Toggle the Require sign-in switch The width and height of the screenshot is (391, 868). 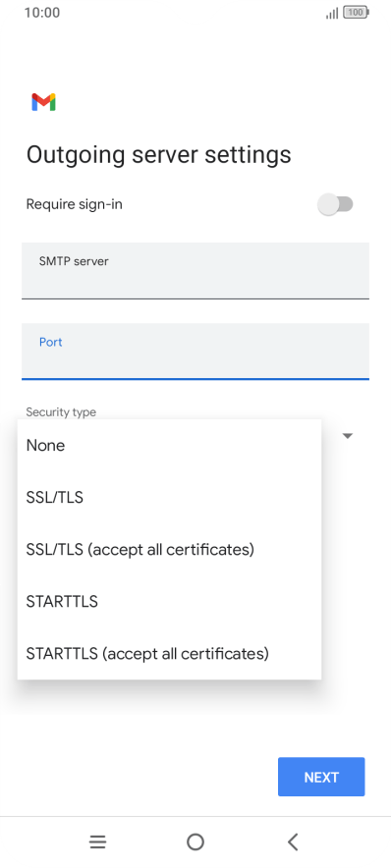tap(335, 204)
